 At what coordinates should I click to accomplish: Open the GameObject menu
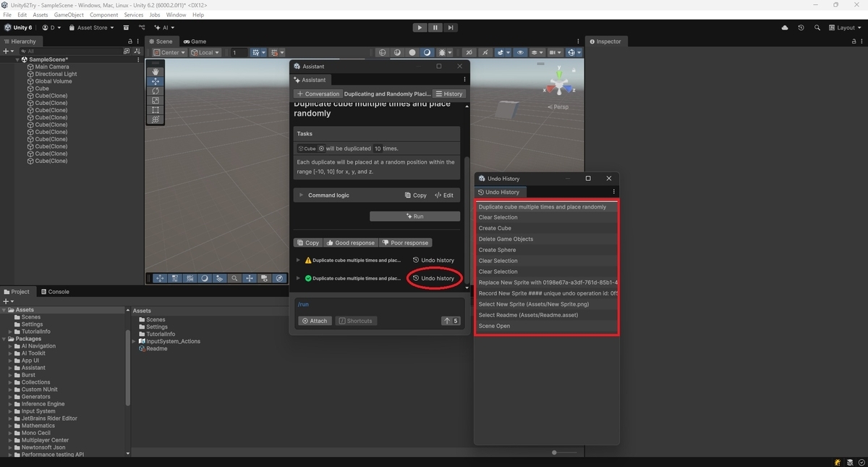pos(69,14)
